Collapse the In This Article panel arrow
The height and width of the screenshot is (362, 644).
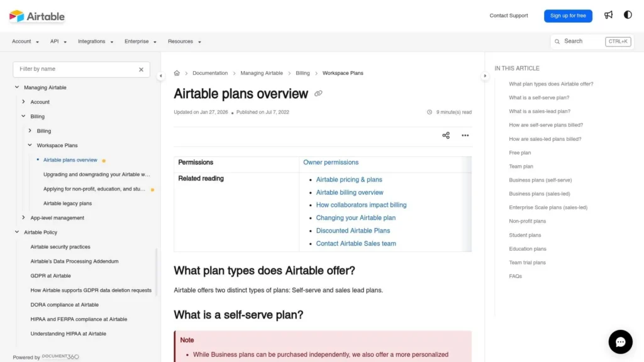click(485, 74)
